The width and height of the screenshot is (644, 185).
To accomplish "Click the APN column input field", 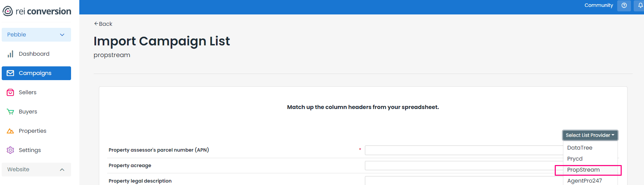I will coord(463,150).
